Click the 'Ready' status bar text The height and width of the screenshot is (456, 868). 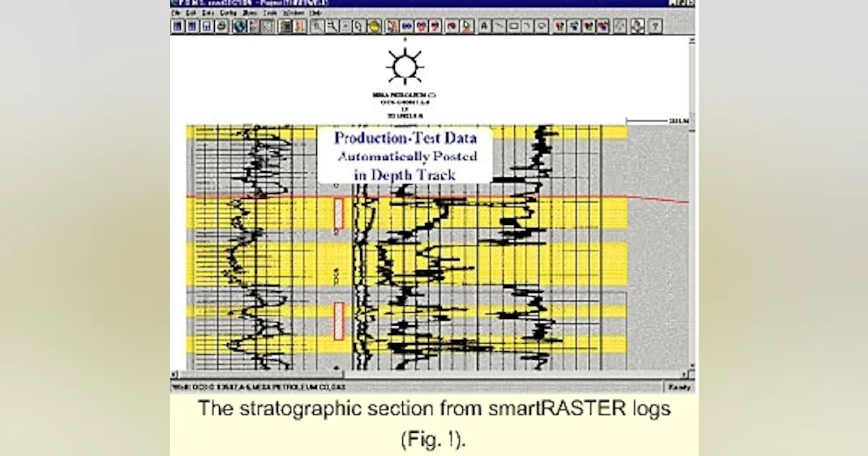coord(679,387)
